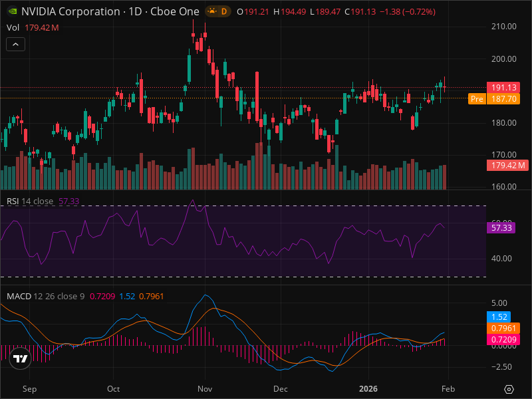Click the H 194.49 high value in header
The height and width of the screenshot is (399, 532).
click(x=289, y=12)
